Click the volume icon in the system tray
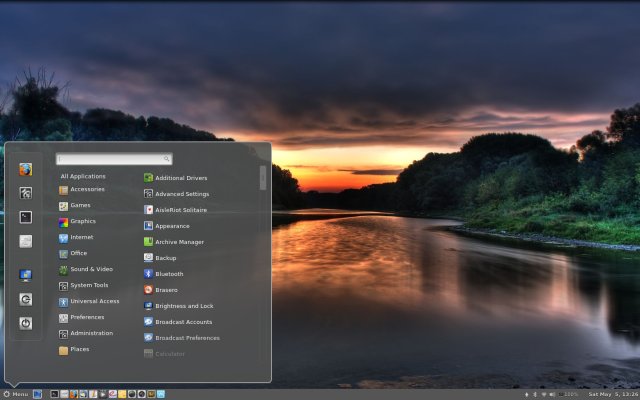 pyautogui.click(x=552, y=394)
